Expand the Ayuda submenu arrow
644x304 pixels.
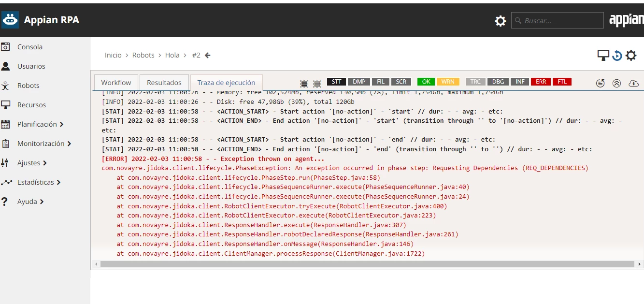tap(42, 202)
